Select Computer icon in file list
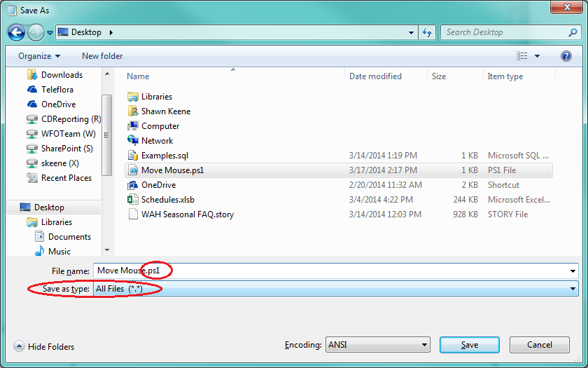588x368 pixels. click(133, 125)
